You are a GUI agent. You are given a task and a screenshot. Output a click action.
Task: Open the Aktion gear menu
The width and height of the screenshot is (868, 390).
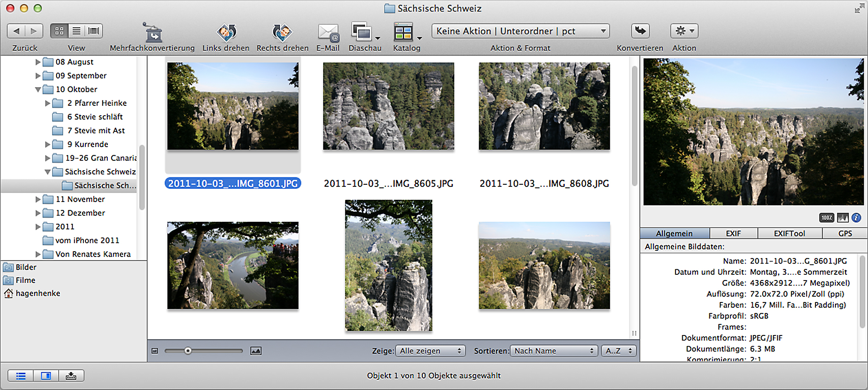pyautogui.click(x=684, y=31)
